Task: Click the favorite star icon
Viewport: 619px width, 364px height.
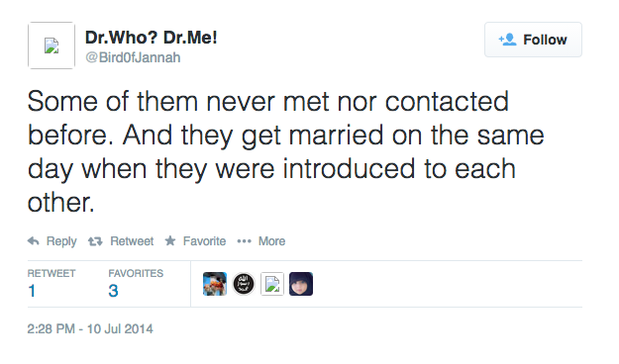Action: pos(170,240)
